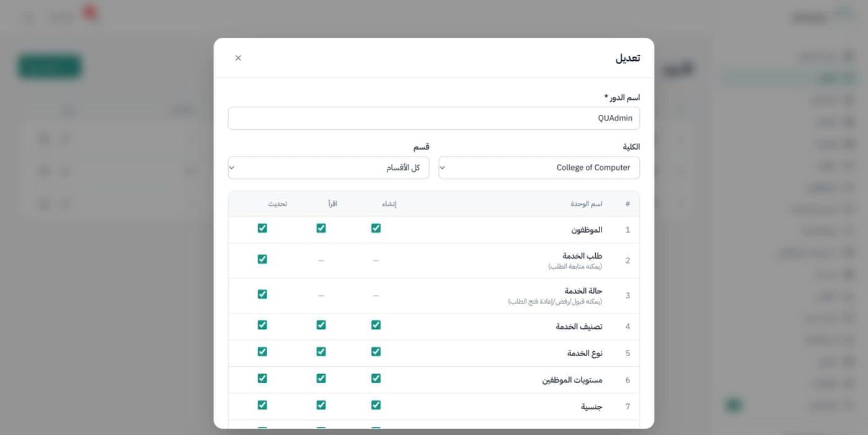Disable اقرأ for مستويات الموظفين

[x=321, y=378]
